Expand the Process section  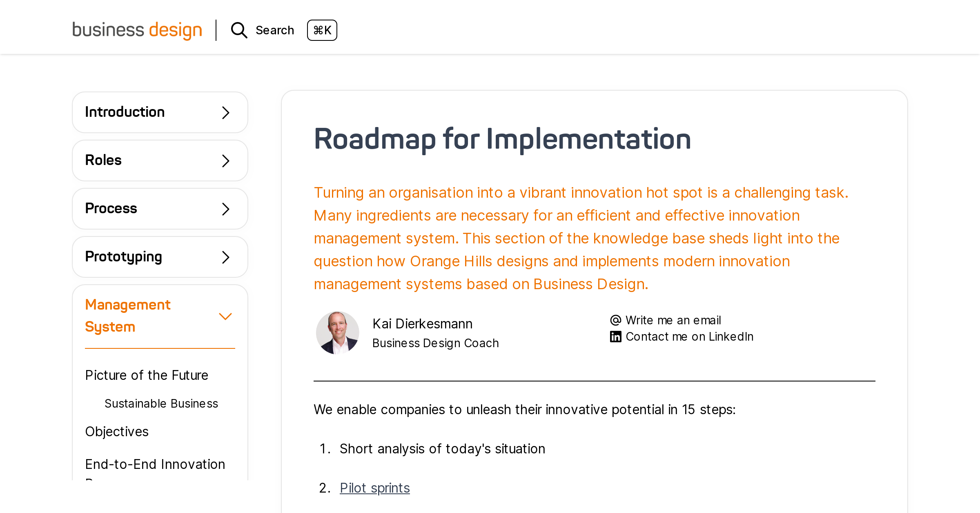[225, 208]
